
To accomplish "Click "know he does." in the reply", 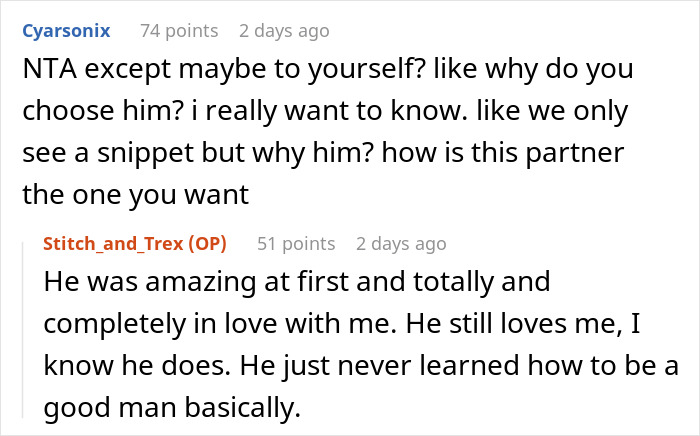I will point(138,365).
